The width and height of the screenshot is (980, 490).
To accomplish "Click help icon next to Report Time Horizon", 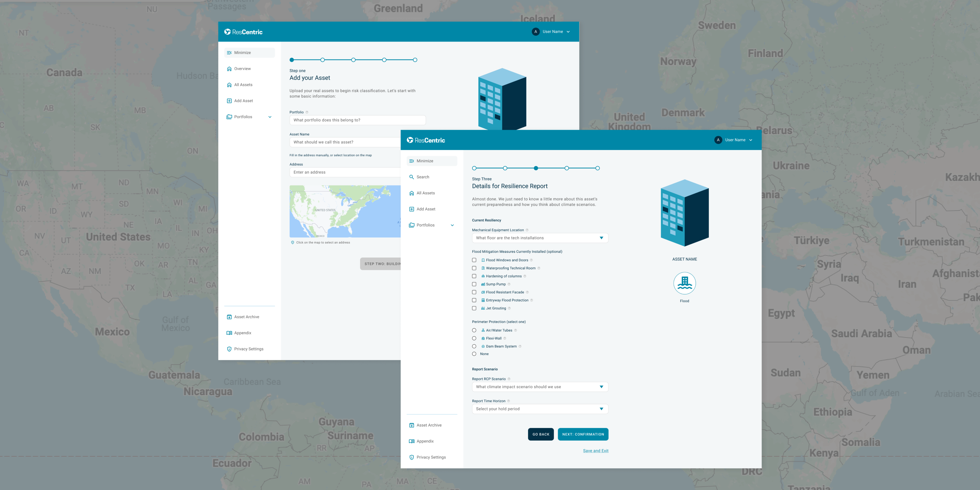I will (x=509, y=401).
